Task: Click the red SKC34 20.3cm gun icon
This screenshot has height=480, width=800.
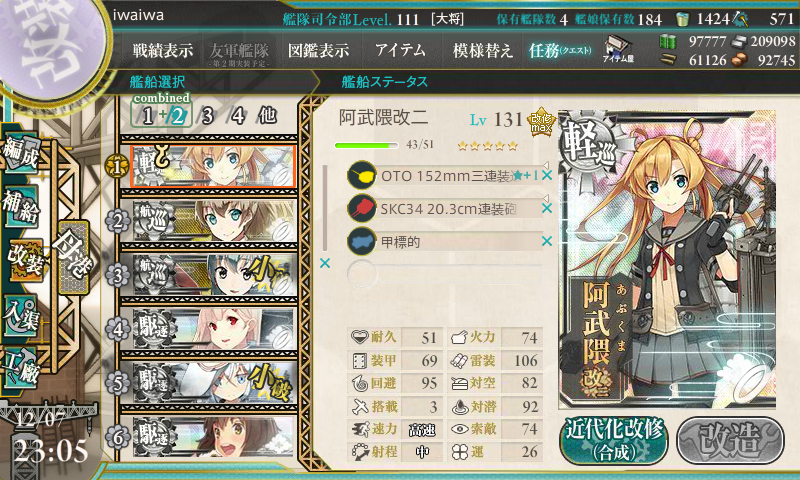Action: click(x=362, y=208)
